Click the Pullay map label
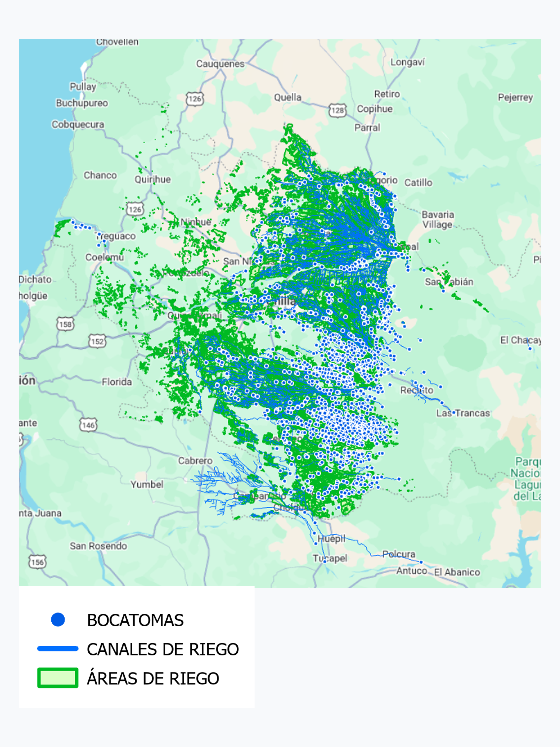The height and width of the screenshot is (747, 560). click(x=83, y=87)
